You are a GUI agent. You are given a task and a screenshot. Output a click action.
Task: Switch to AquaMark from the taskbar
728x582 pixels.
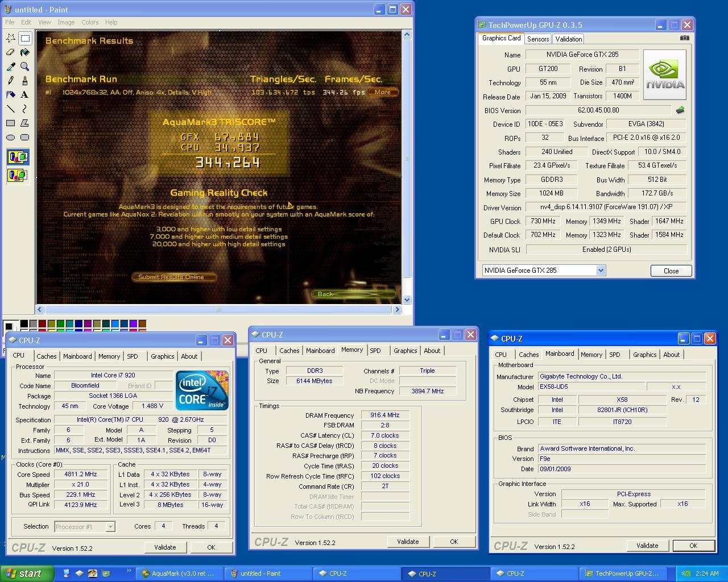point(180,573)
